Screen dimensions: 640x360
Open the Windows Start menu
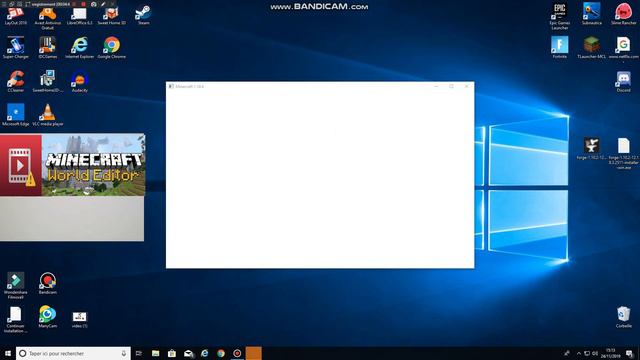pyautogui.click(x=8, y=353)
